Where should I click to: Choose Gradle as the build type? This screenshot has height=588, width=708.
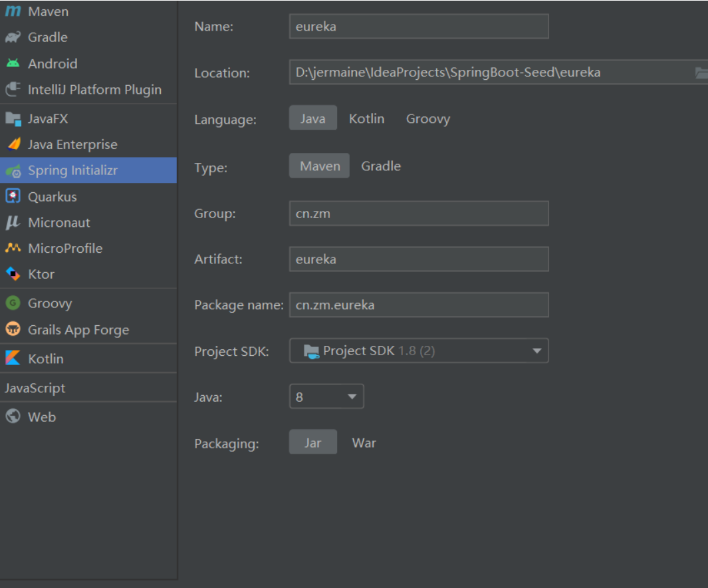(x=381, y=166)
